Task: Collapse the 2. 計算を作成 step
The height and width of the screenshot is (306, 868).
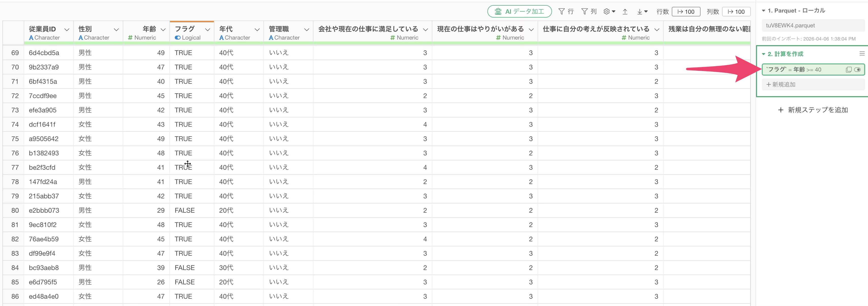Action: (x=764, y=54)
